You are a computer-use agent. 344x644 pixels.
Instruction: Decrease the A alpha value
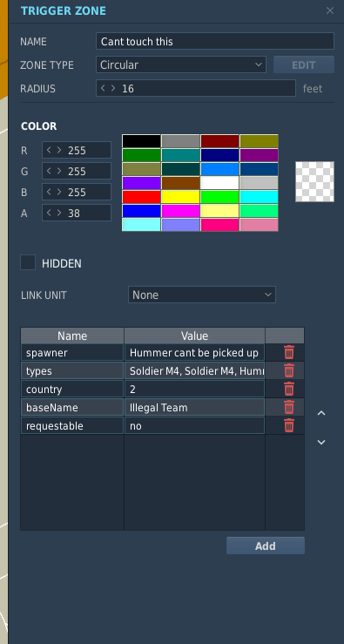pos(49,213)
